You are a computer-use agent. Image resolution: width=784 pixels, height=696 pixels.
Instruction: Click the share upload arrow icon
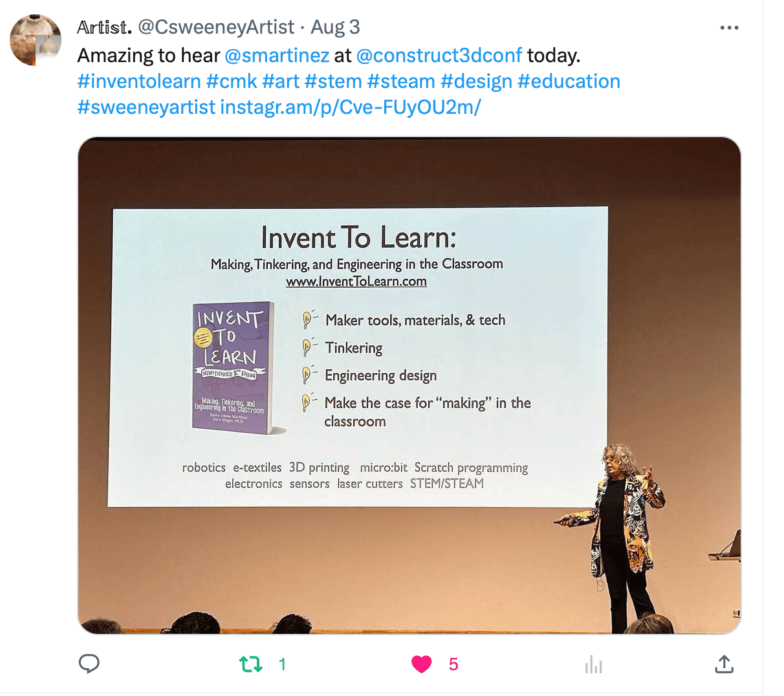724,664
